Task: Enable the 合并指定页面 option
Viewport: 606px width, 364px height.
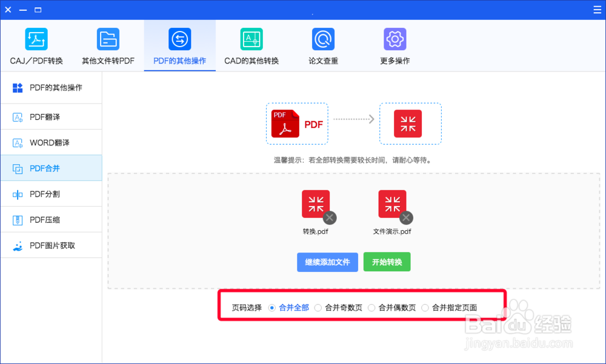Action: pos(425,307)
